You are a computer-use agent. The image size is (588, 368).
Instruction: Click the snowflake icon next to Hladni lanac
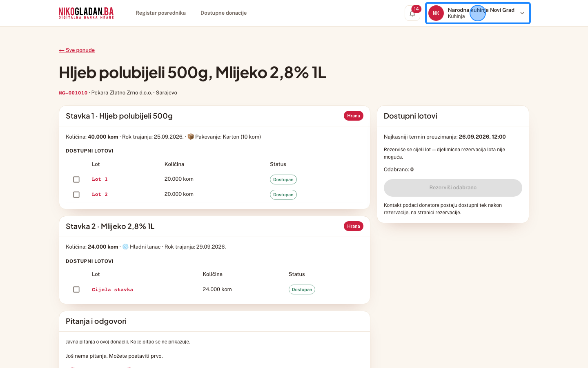[125, 247]
